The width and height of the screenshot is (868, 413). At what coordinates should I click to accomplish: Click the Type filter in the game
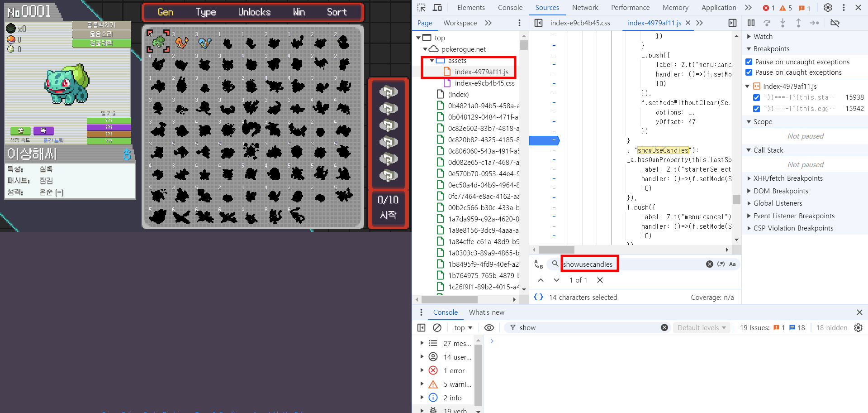pos(206,12)
